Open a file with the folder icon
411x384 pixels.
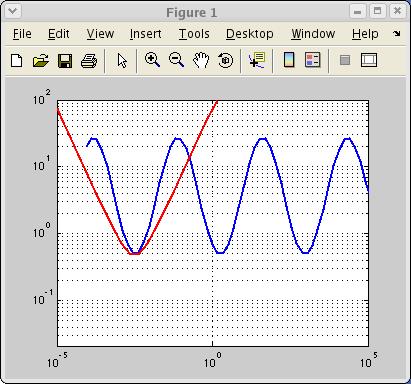pyautogui.click(x=41, y=61)
